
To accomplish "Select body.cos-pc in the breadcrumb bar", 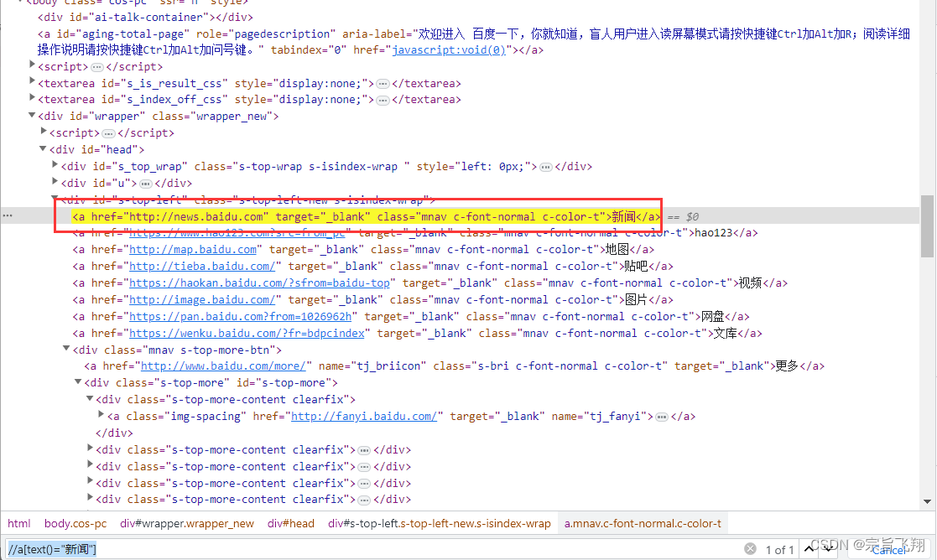I will point(75,524).
